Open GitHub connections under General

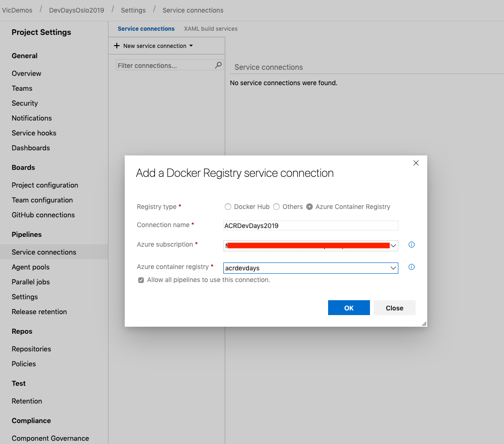pyautogui.click(x=43, y=215)
